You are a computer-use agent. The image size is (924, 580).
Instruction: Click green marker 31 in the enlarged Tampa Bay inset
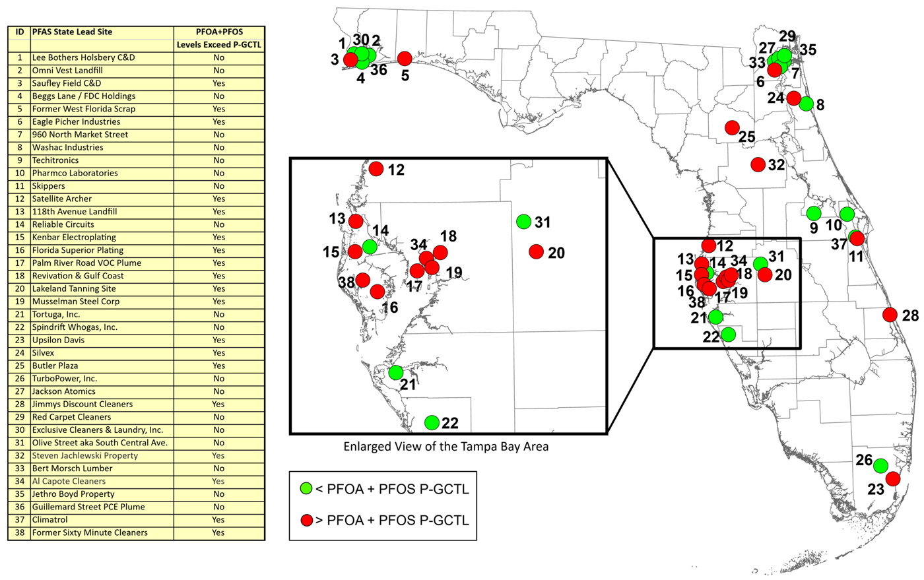click(523, 222)
